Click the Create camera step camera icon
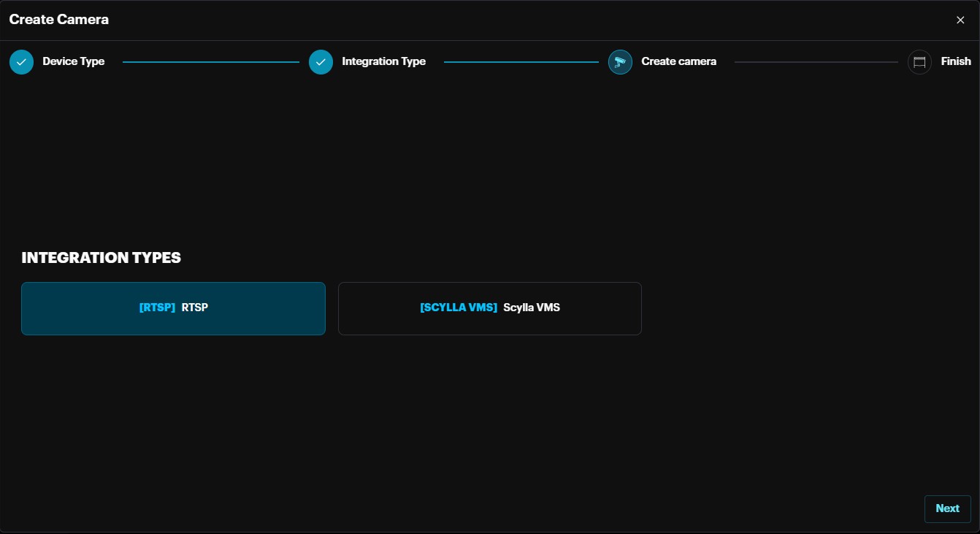This screenshot has height=534, width=980. tap(620, 62)
